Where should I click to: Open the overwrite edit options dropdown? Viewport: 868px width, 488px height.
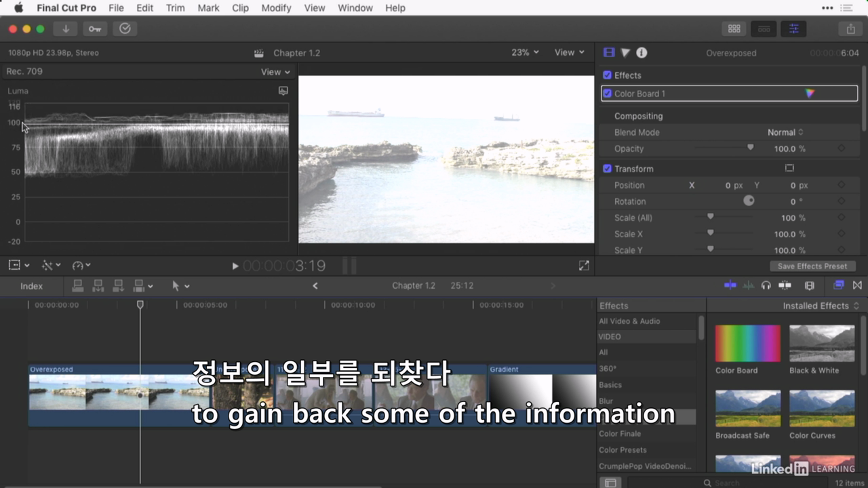(142, 286)
